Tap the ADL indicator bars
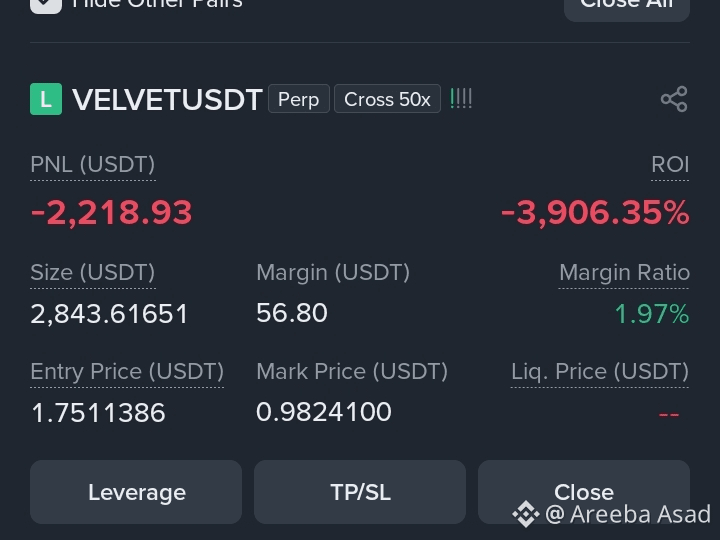This screenshot has width=720, height=540. coord(461,99)
